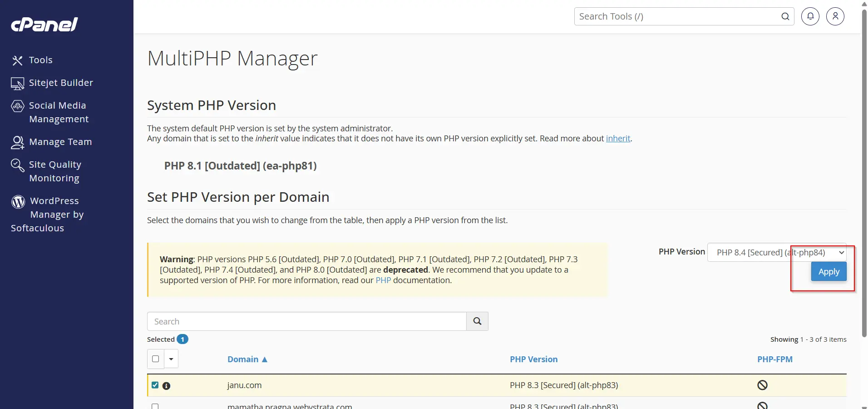
Task: Open the PHP Version dropdown
Action: click(777, 252)
